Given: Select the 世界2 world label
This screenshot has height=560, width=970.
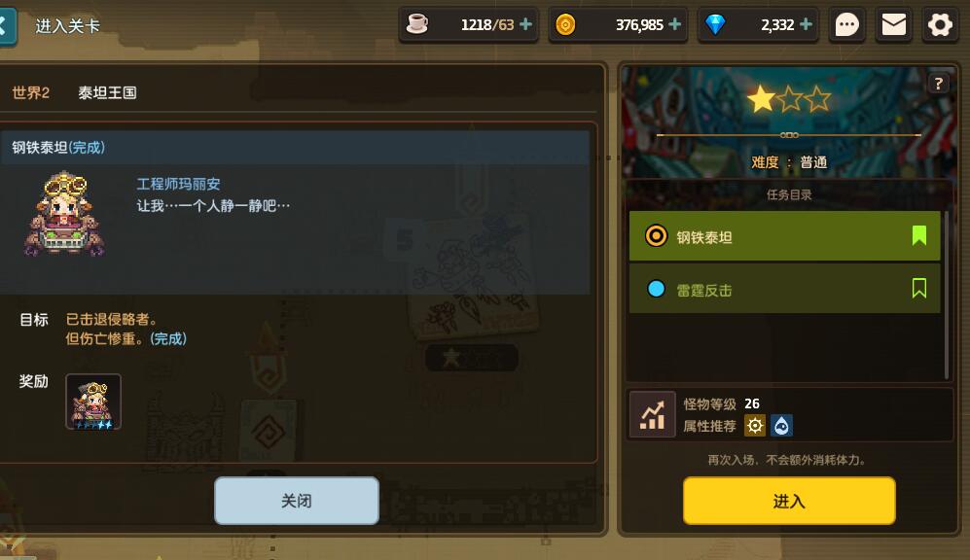Looking at the screenshot, I should (x=31, y=92).
